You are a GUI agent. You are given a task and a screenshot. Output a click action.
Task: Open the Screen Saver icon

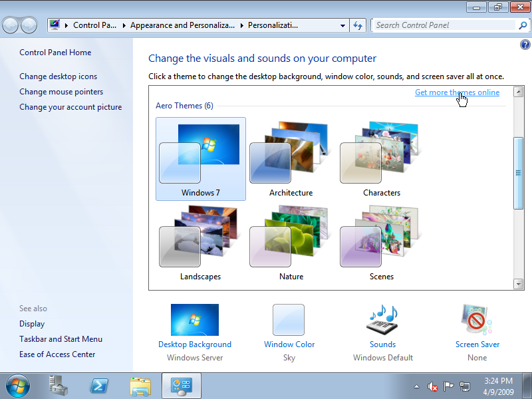[x=477, y=320]
